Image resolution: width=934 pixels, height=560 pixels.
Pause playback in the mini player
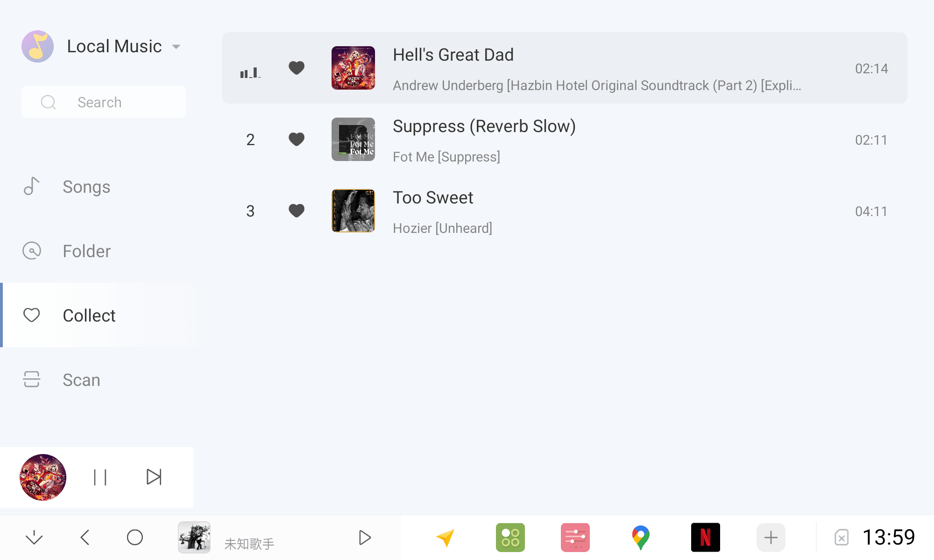click(x=100, y=477)
